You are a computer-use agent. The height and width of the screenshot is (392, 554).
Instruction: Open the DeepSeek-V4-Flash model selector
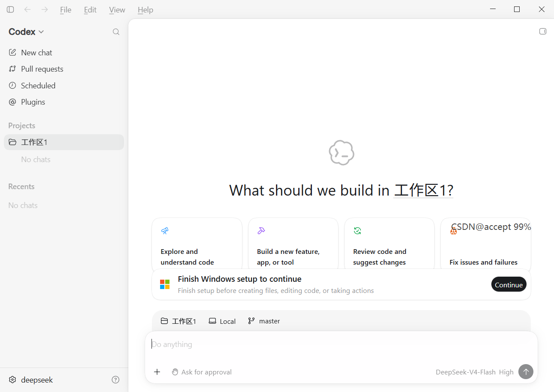click(466, 372)
